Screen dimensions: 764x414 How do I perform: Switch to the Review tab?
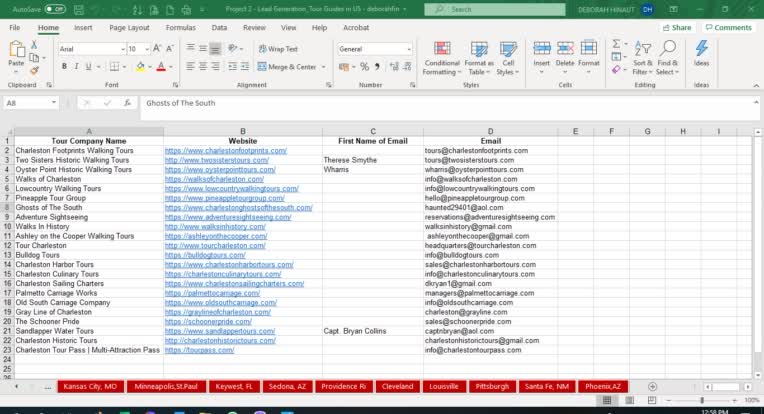click(254, 28)
